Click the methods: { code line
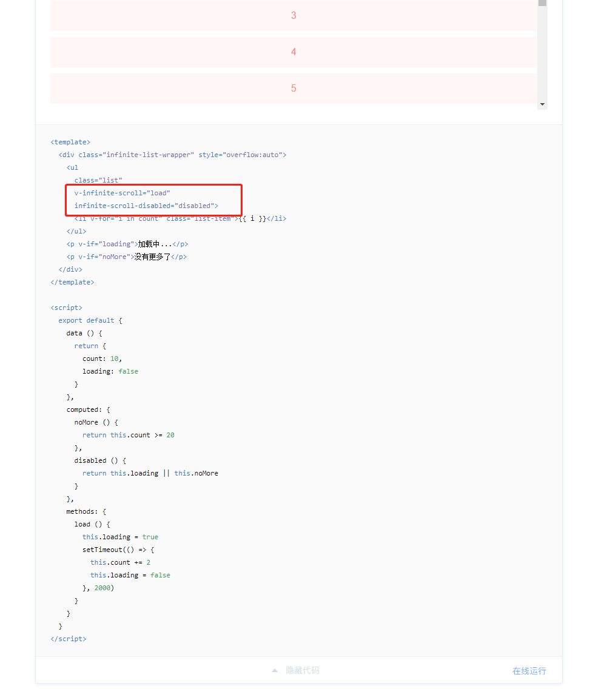This screenshot has height=700, width=607. point(86,511)
